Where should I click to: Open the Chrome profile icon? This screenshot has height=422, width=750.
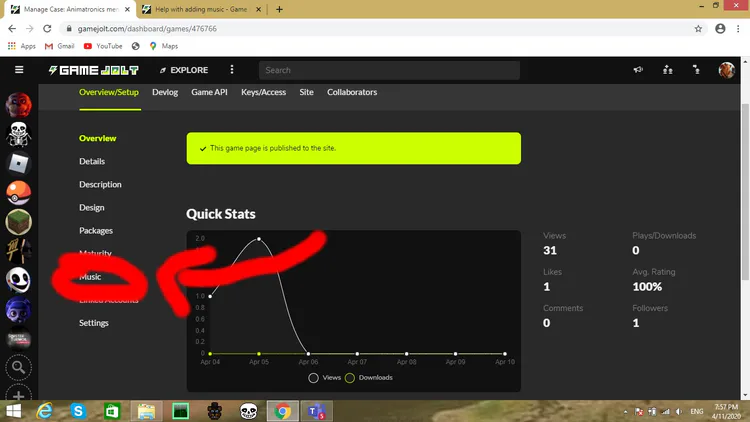point(720,29)
